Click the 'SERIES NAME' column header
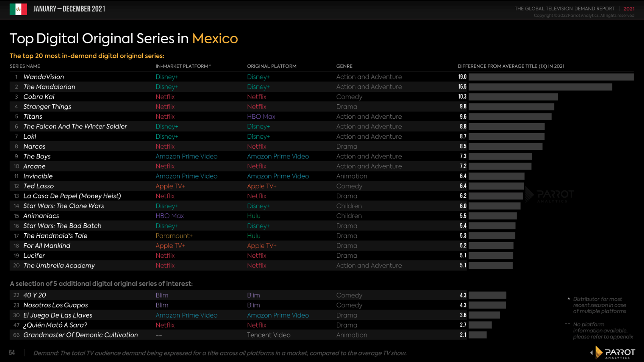Image resolution: width=644 pixels, height=362 pixels. (x=25, y=66)
